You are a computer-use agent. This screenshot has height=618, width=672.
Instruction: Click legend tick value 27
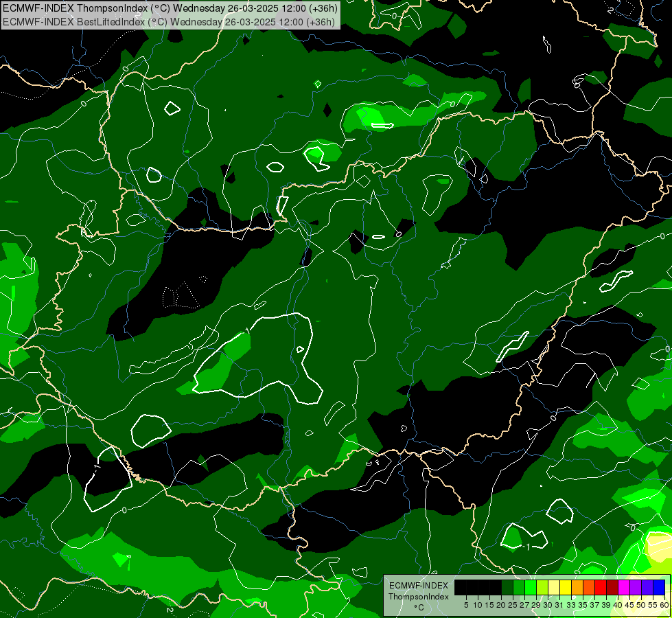[524, 605]
